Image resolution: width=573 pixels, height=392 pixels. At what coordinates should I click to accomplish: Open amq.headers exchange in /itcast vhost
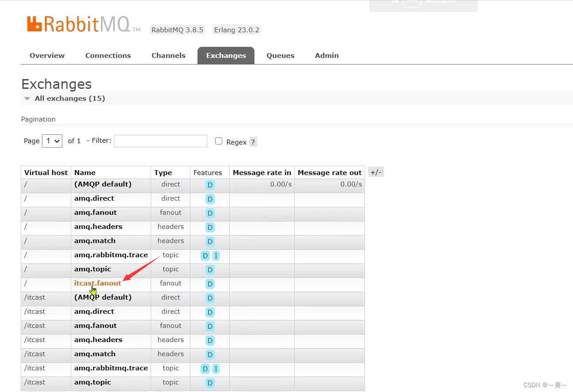98,339
